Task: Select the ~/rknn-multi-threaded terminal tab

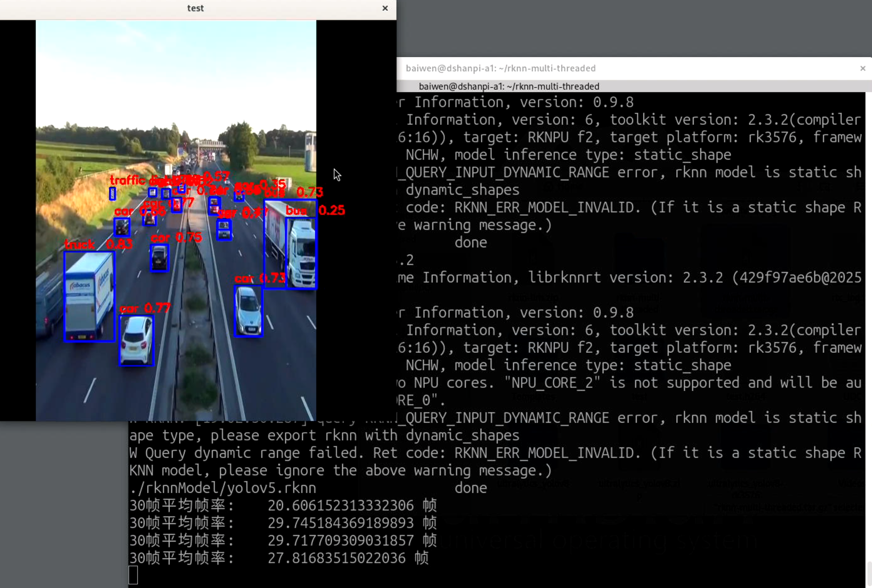Action: point(509,87)
